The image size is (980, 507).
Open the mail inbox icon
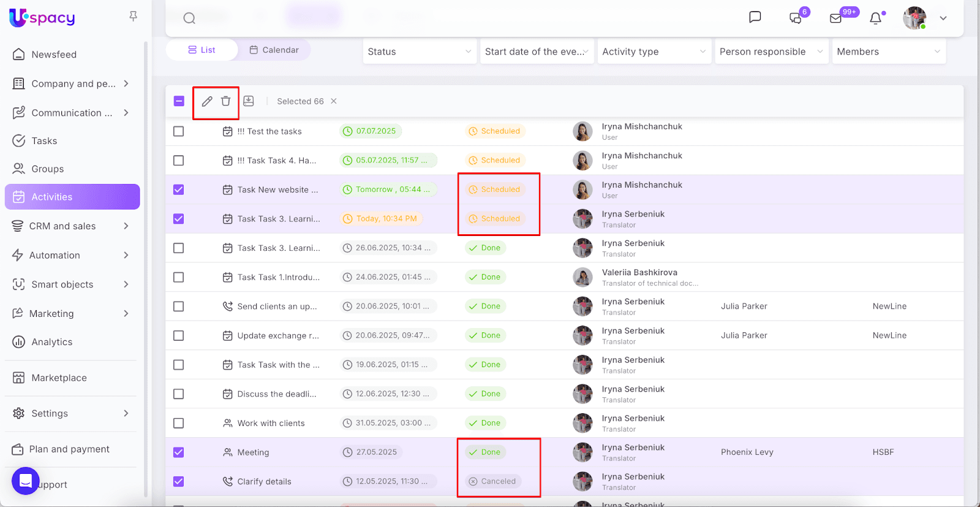pyautogui.click(x=835, y=18)
